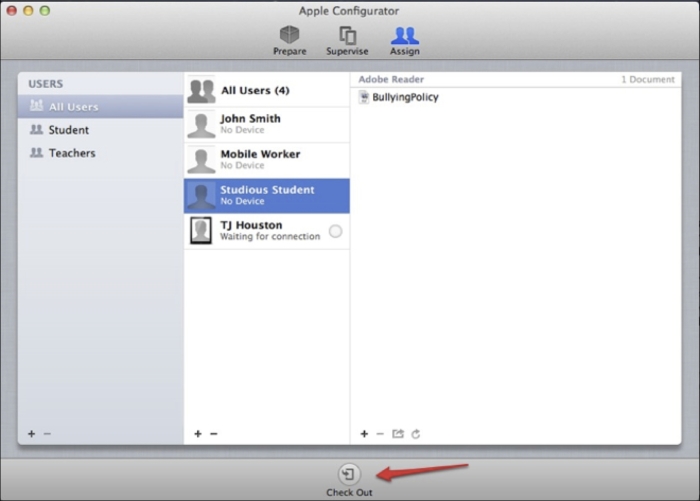Minimize the window with yellow button
The image size is (700, 501).
tap(28, 10)
